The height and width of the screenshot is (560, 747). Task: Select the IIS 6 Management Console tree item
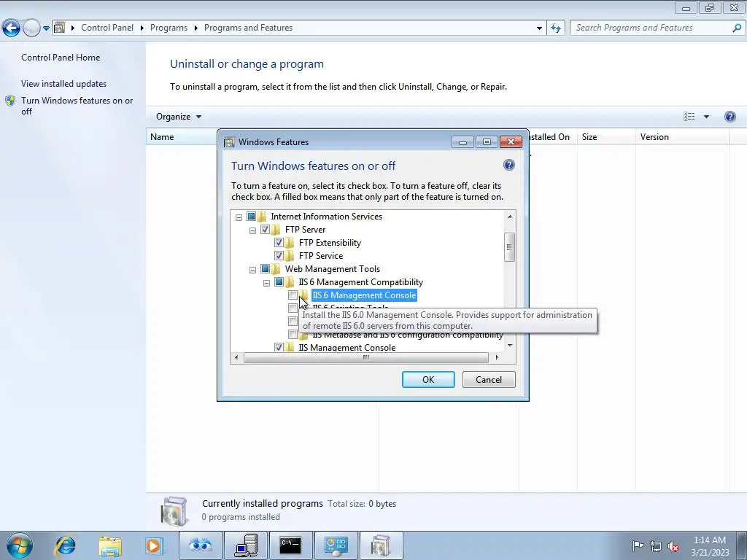click(365, 295)
